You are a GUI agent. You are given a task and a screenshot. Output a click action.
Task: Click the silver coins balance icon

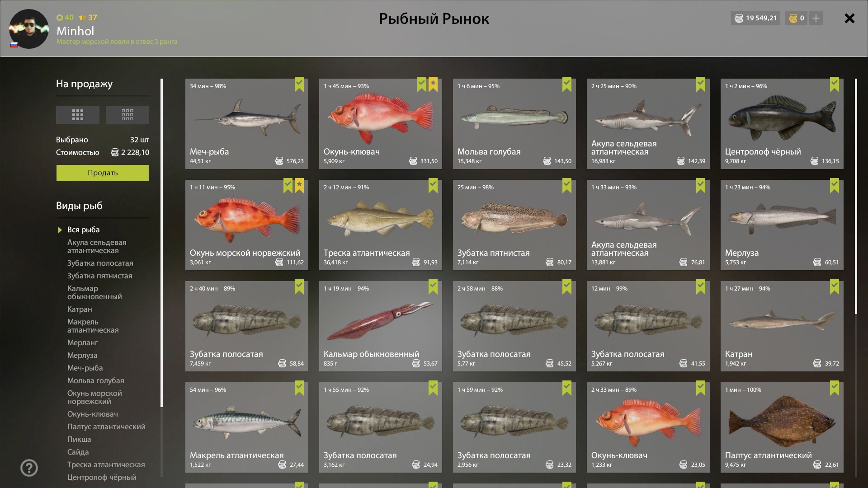click(x=739, y=18)
